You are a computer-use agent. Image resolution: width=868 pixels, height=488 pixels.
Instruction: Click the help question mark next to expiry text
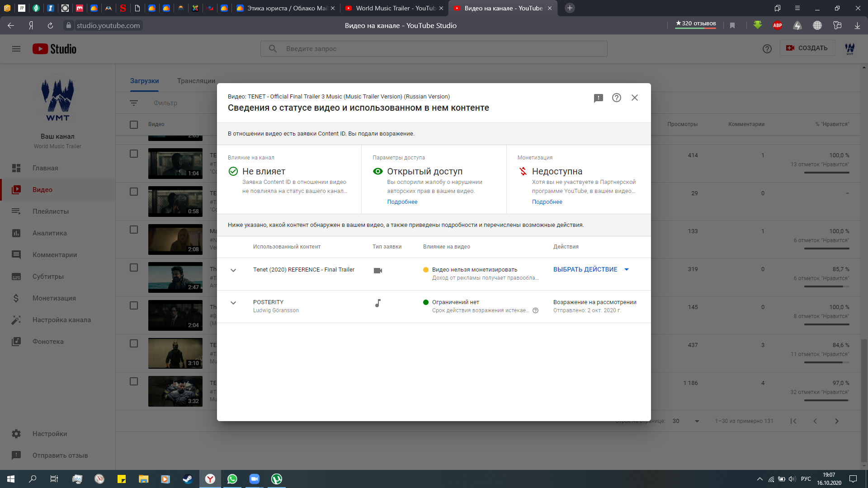tap(535, 310)
